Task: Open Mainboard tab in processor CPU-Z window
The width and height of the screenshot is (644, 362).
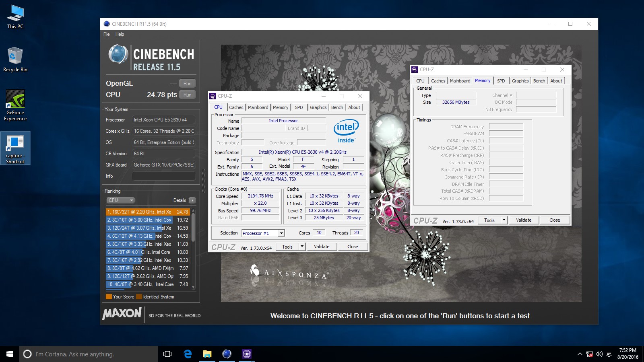Action: (x=258, y=107)
